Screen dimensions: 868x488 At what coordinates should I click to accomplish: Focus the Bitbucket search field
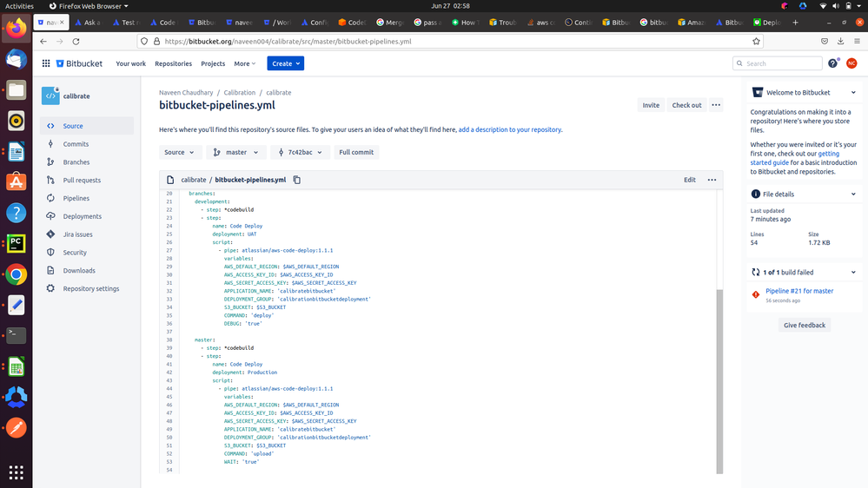(778, 63)
